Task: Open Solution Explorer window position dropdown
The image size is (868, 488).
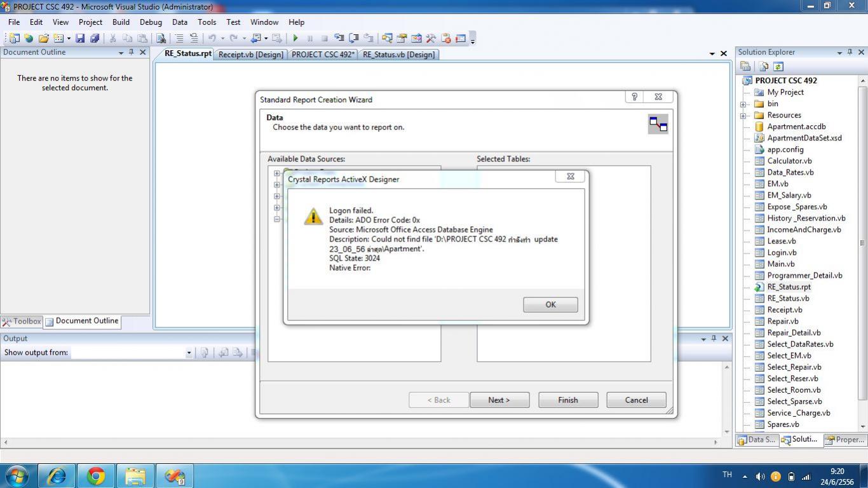Action: [839, 53]
